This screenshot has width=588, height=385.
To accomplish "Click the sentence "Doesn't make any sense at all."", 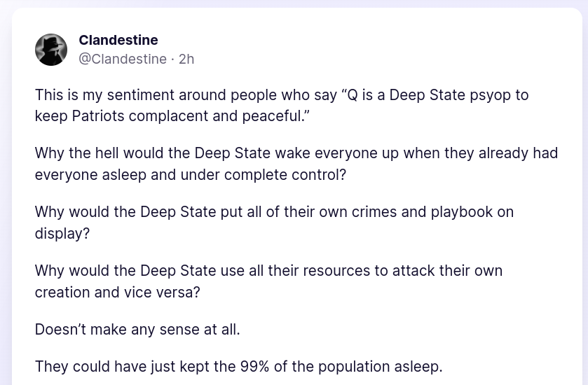I will pyautogui.click(x=137, y=328).
